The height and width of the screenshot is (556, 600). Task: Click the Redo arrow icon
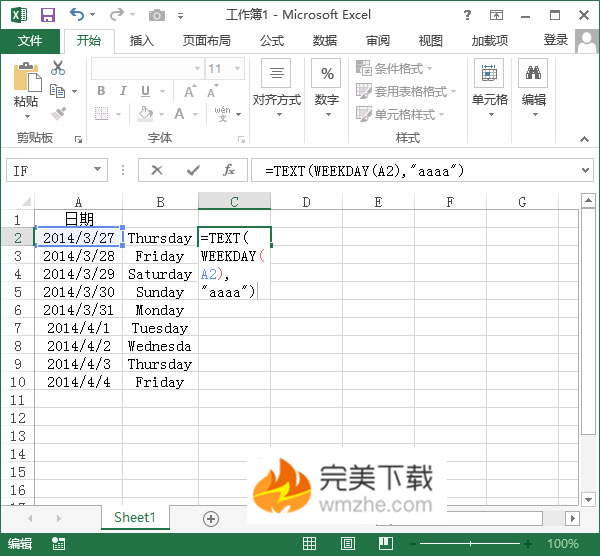[116, 15]
